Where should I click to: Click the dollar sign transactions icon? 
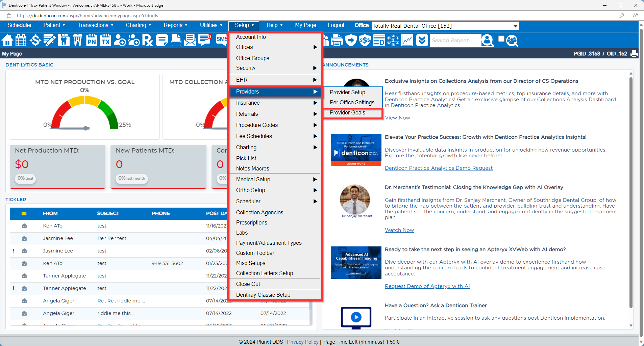[x=35, y=41]
